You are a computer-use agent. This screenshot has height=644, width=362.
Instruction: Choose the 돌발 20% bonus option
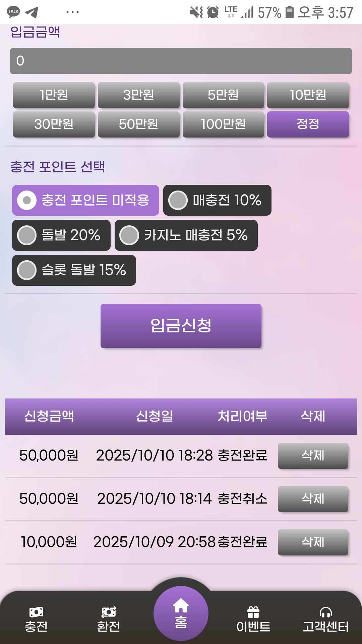pyautogui.click(x=27, y=235)
